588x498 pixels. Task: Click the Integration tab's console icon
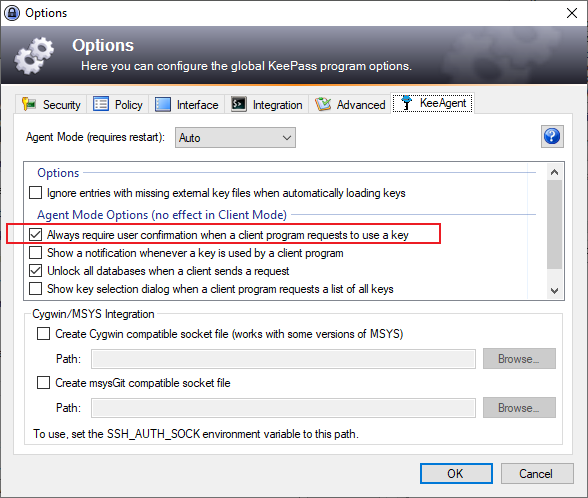[238, 104]
